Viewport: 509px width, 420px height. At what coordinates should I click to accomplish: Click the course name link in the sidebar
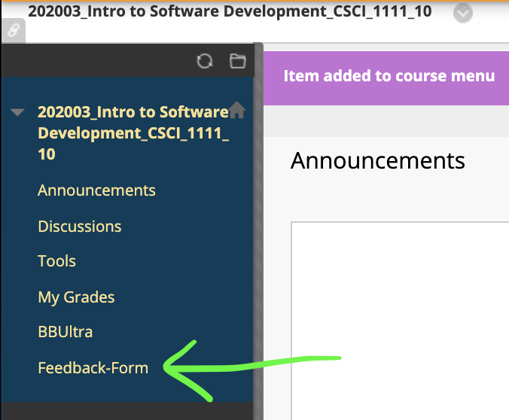coord(133,133)
